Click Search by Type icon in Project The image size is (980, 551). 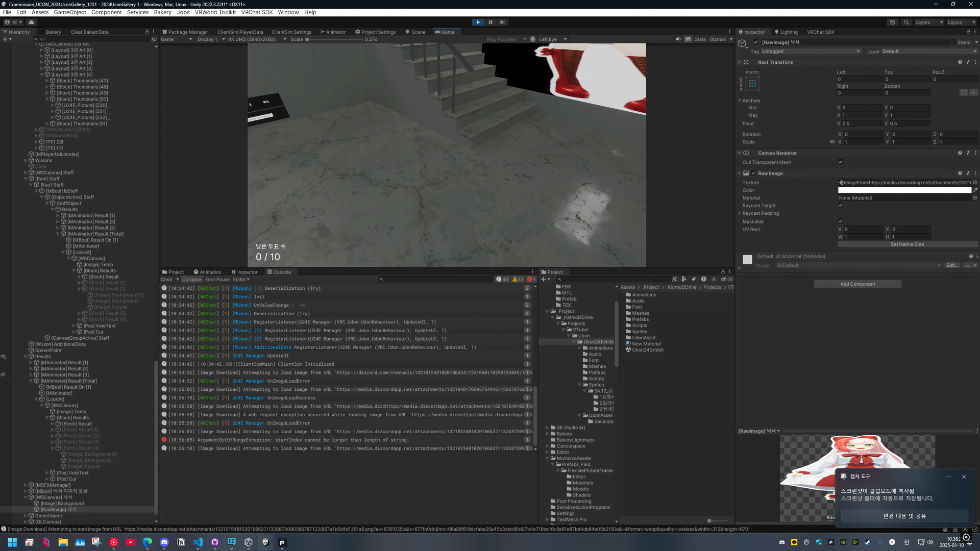[x=684, y=280]
